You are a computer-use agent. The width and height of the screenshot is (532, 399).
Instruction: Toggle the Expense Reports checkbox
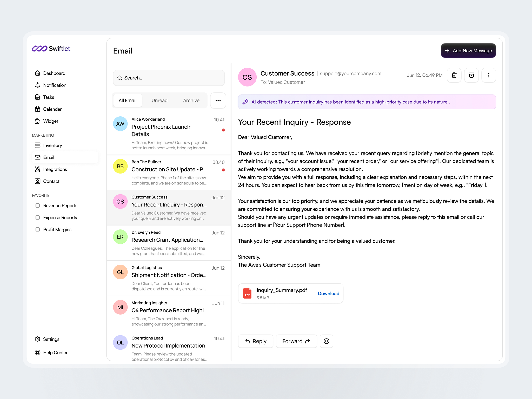[38, 217]
